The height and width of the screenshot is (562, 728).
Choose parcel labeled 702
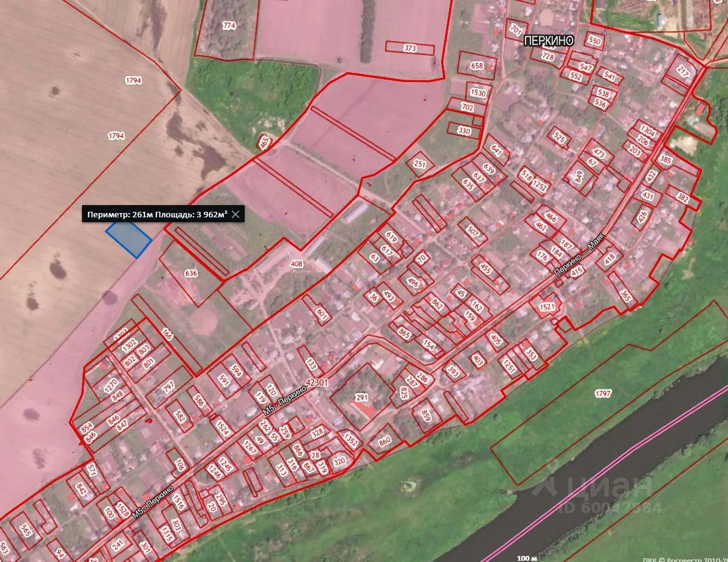click(x=467, y=107)
